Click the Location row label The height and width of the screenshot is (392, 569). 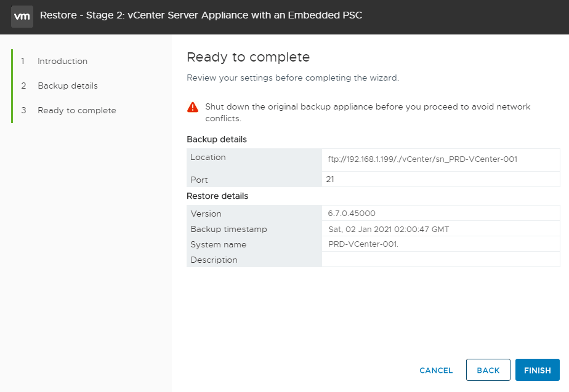pos(208,158)
